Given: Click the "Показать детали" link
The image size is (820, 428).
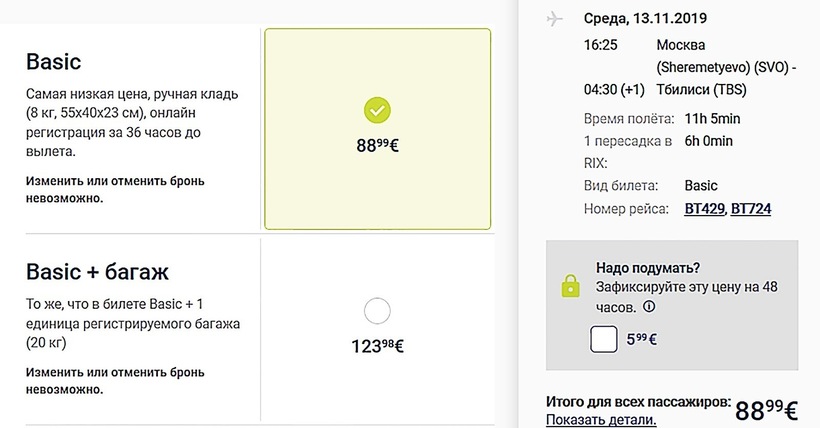Looking at the screenshot, I should coord(601,419).
